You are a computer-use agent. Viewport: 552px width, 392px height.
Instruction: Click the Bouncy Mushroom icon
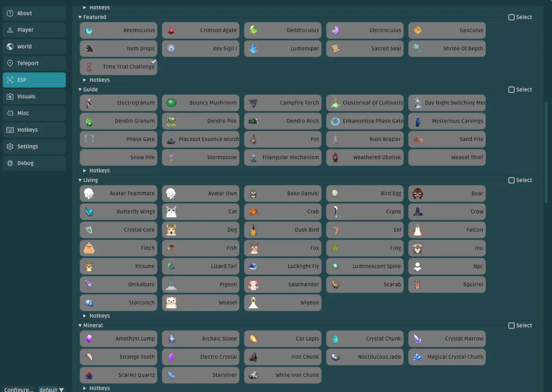pyautogui.click(x=171, y=103)
